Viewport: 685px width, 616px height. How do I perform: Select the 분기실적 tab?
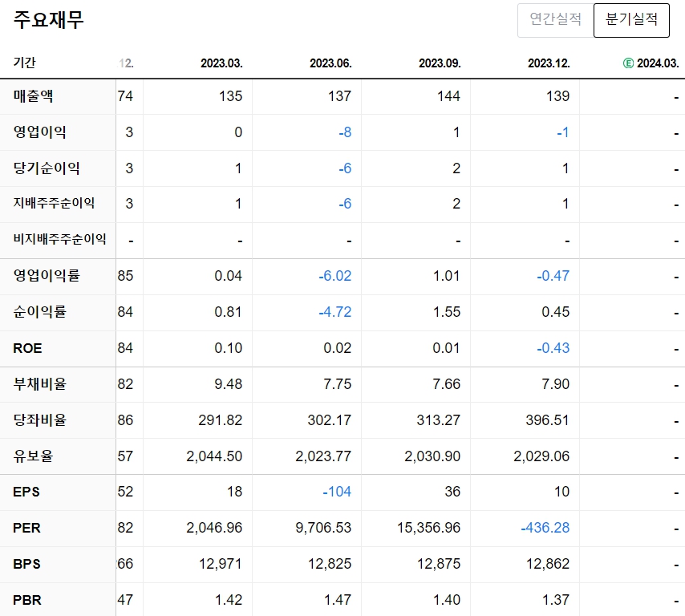click(x=631, y=20)
